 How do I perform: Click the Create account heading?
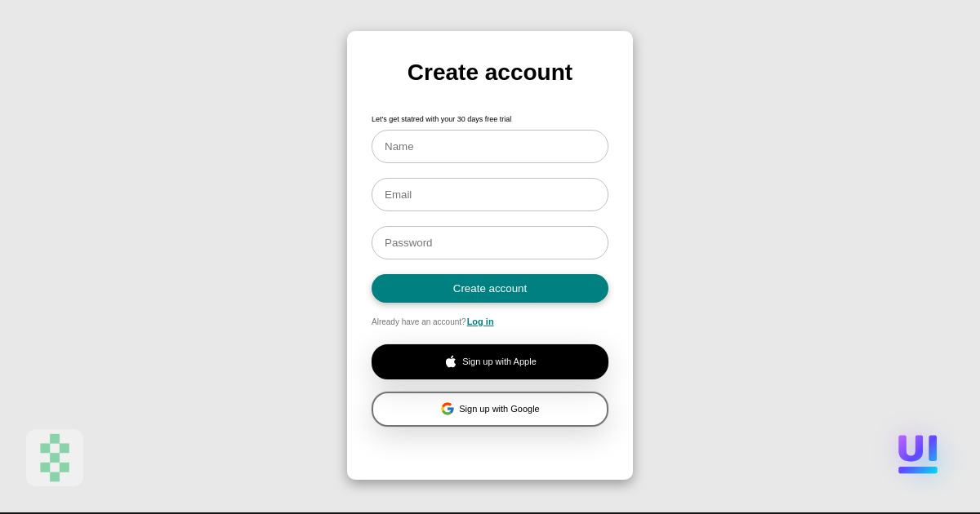(x=490, y=73)
